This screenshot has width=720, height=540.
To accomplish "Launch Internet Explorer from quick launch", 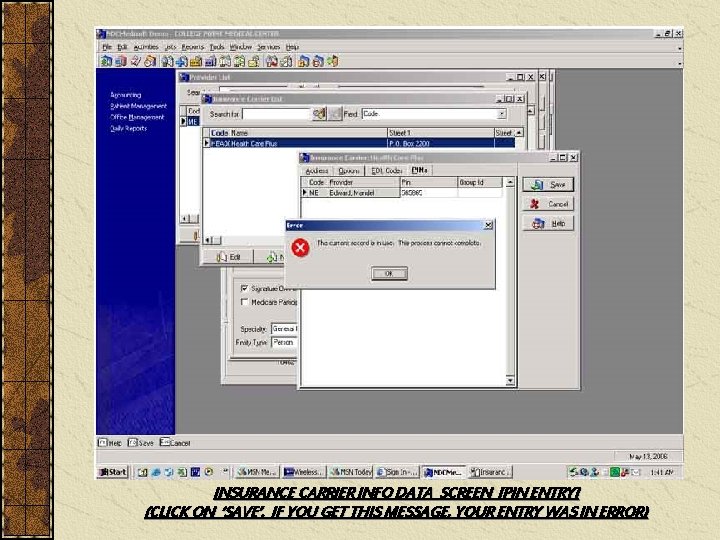I will [x=156, y=472].
